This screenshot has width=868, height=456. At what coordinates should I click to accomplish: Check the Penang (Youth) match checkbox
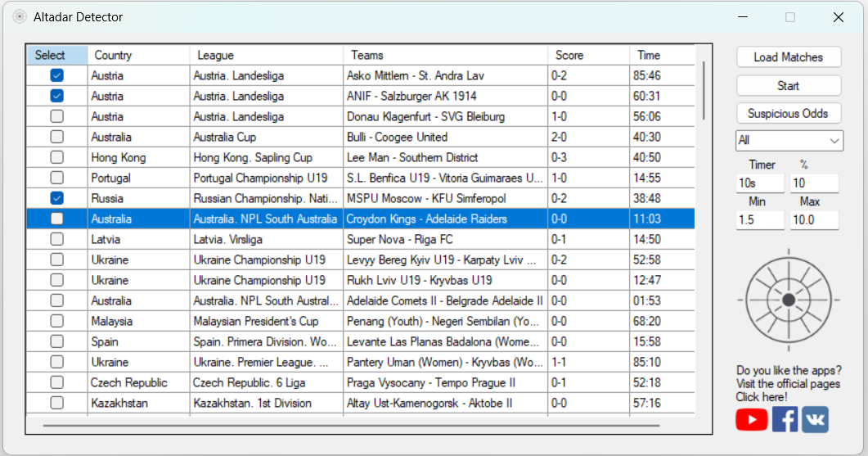click(x=56, y=322)
